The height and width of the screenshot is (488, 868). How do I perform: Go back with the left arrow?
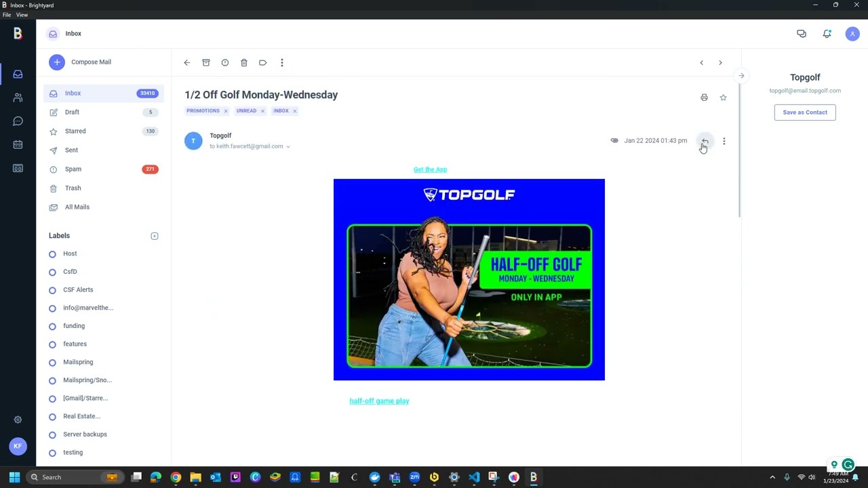pos(187,62)
